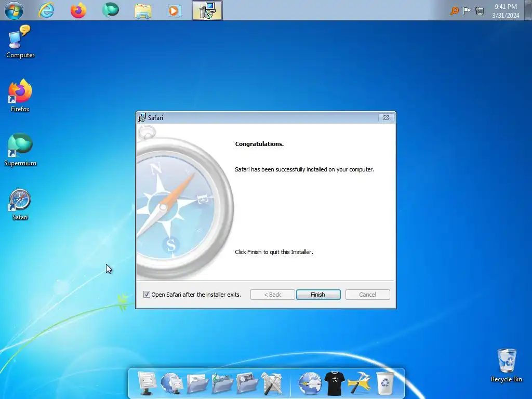This screenshot has width=532, height=399.
Task: Click the Congratulations heading text
Action: click(x=259, y=144)
